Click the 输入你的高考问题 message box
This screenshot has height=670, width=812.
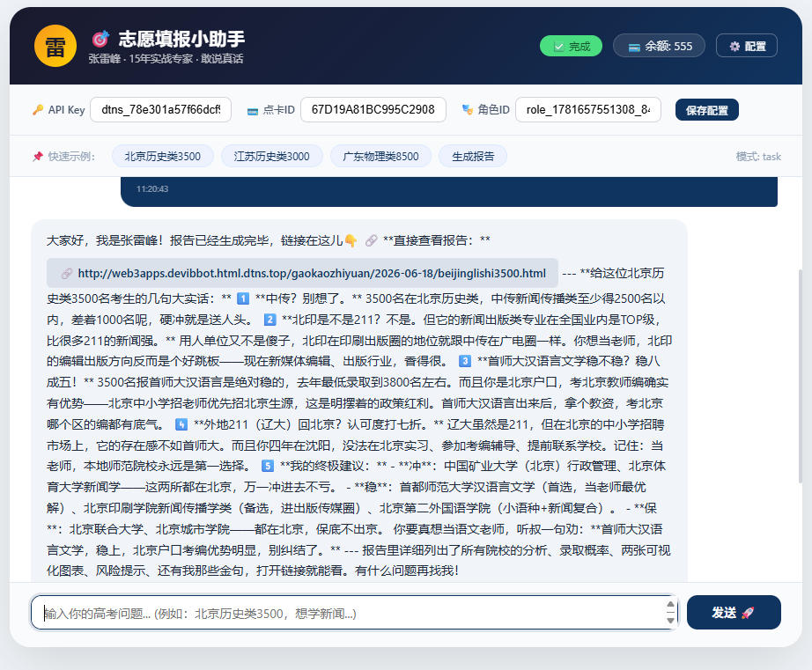(354, 613)
